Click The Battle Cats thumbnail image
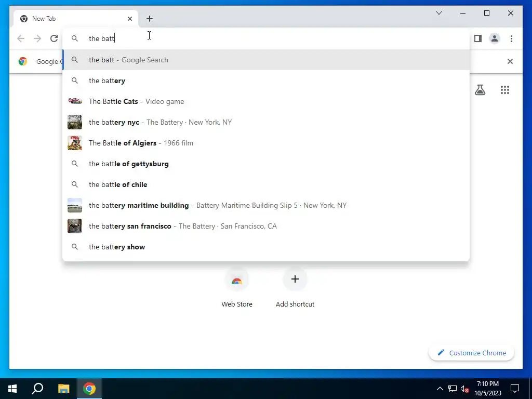Screen dimensions: 532x399 [75, 101]
